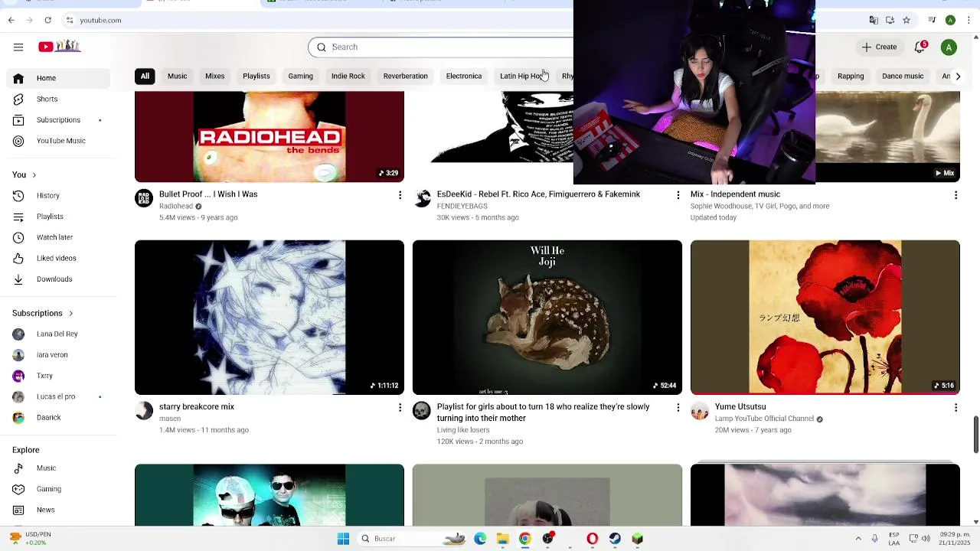
Task: Click the install app icon
Action: pos(890,20)
